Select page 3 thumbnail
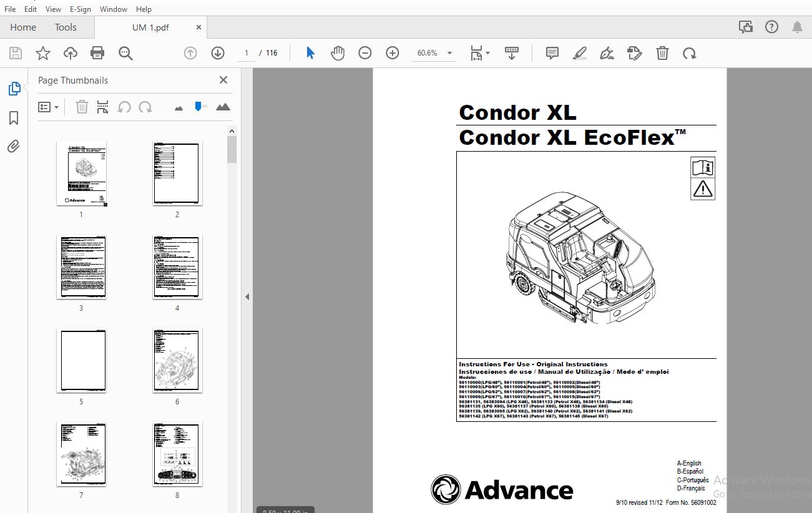This screenshot has width=812, height=513. [81, 267]
